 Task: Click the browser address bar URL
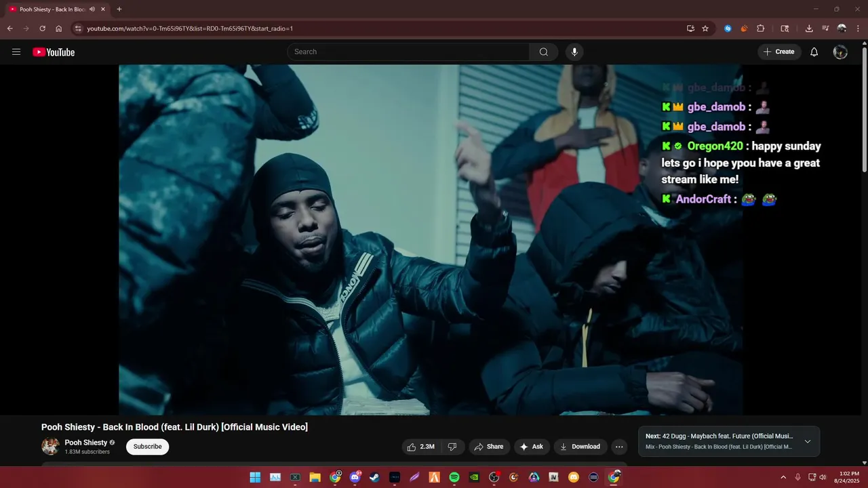coord(190,28)
